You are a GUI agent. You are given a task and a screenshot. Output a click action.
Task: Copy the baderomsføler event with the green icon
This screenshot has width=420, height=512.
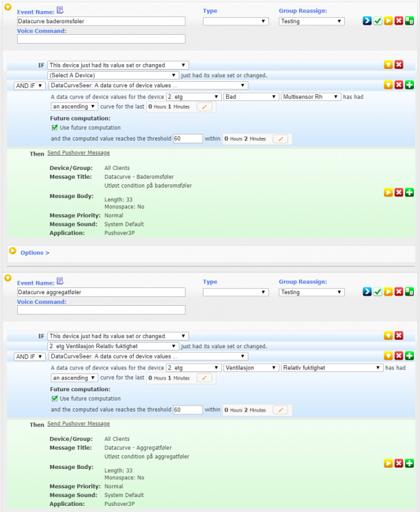(409, 21)
